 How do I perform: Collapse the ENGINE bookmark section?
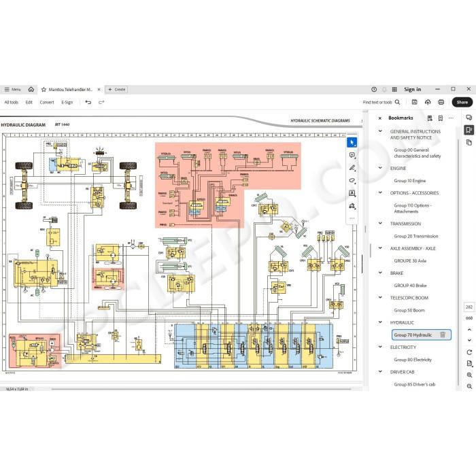(x=380, y=168)
